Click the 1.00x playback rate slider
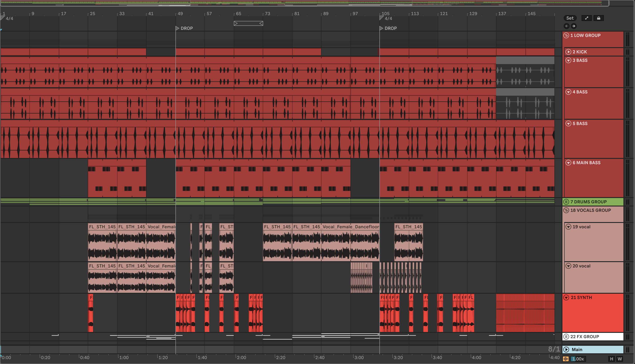The image size is (635, 364). click(x=578, y=359)
